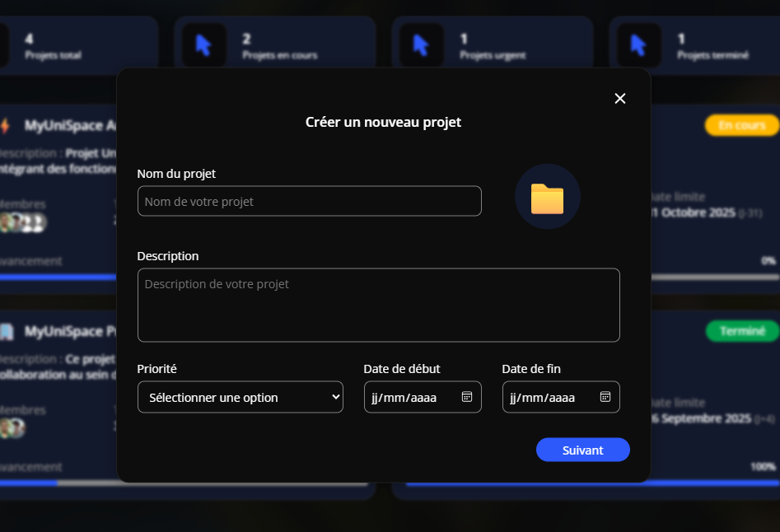Viewport: 780px width, 532px height.
Task: Click the yellow En cours status badge
Action: [741, 125]
